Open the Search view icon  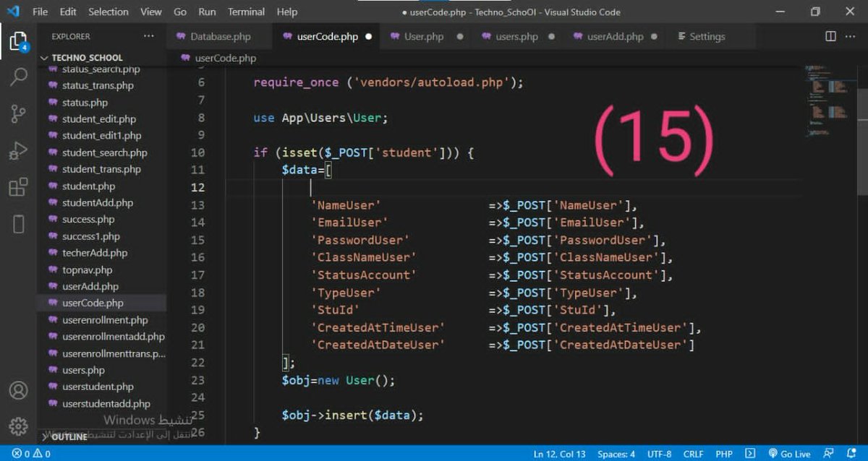click(x=18, y=77)
